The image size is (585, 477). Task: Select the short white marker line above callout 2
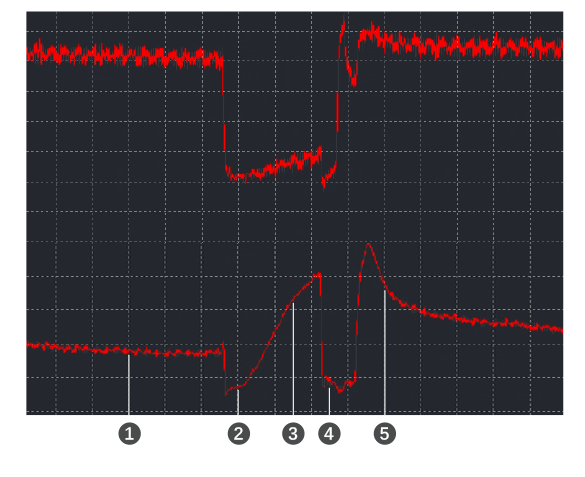pos(238,402)
